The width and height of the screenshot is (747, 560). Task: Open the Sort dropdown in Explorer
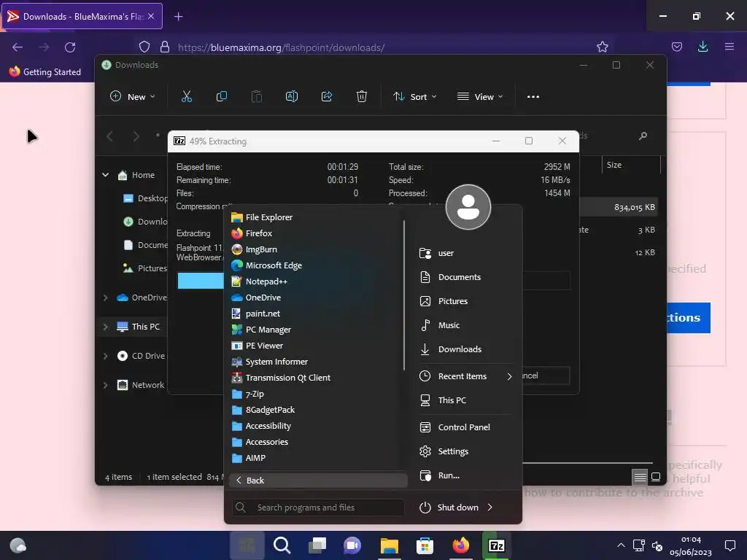414,97
